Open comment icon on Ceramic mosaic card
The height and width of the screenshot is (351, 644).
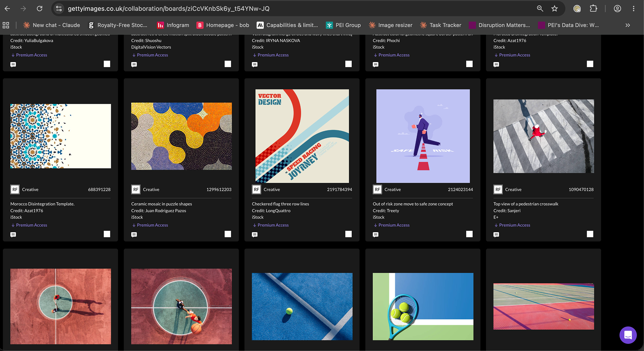(134, 234)
